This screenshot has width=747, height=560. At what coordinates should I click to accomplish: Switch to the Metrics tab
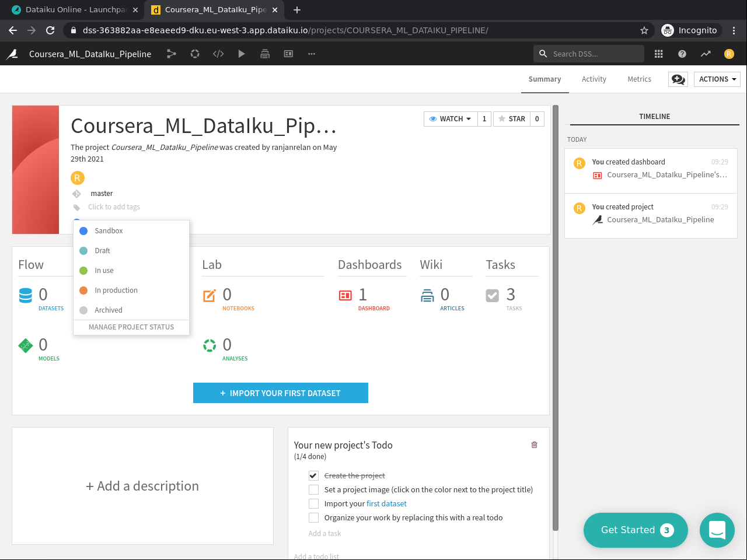(x=640, y=79)
